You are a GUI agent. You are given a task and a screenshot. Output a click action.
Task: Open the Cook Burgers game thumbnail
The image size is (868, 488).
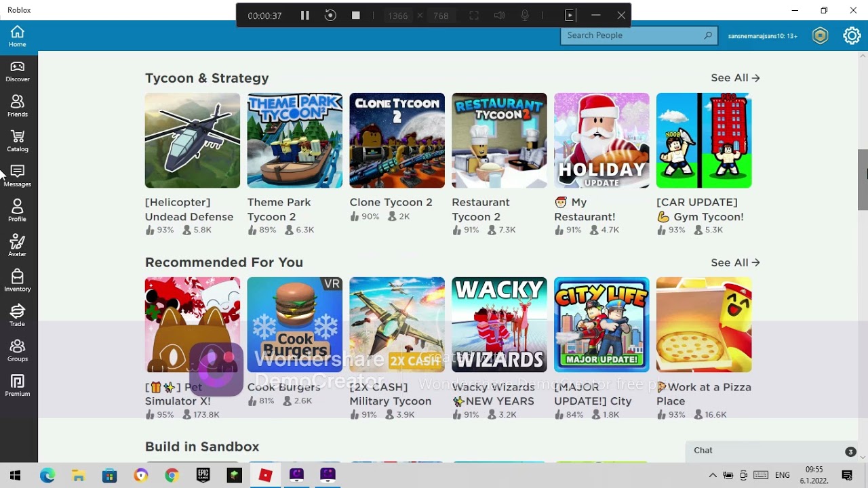point(295,325)
